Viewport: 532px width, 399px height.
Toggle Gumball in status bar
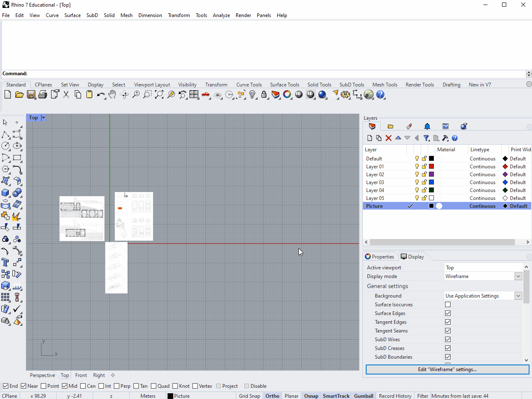[364, 396]
